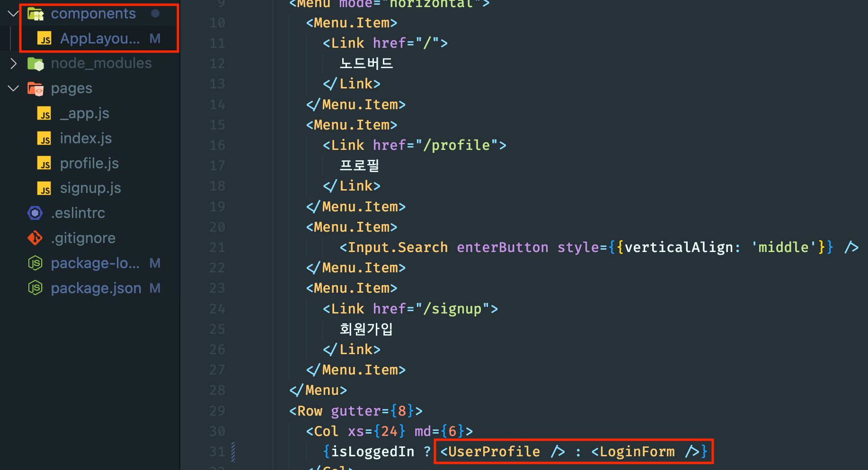Click the components folder icon
This screenshot has width=868, height=470.
pos(35,14)
